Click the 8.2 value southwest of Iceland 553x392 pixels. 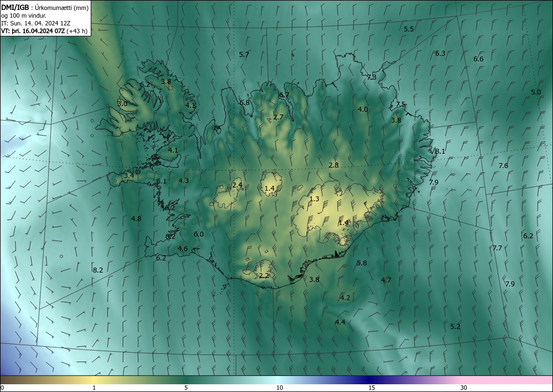point(98,270)
